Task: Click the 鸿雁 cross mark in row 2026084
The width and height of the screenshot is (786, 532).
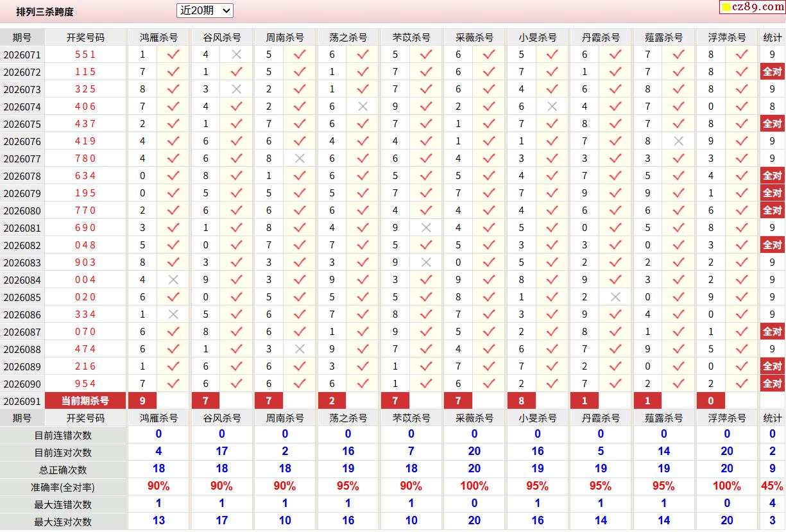Action: click(x=173, y=280)
